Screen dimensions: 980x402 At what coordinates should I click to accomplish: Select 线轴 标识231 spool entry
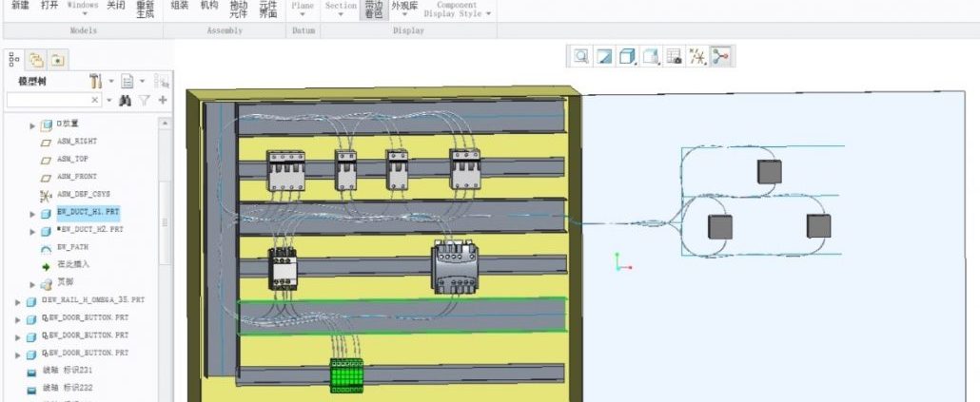(68, 371)
